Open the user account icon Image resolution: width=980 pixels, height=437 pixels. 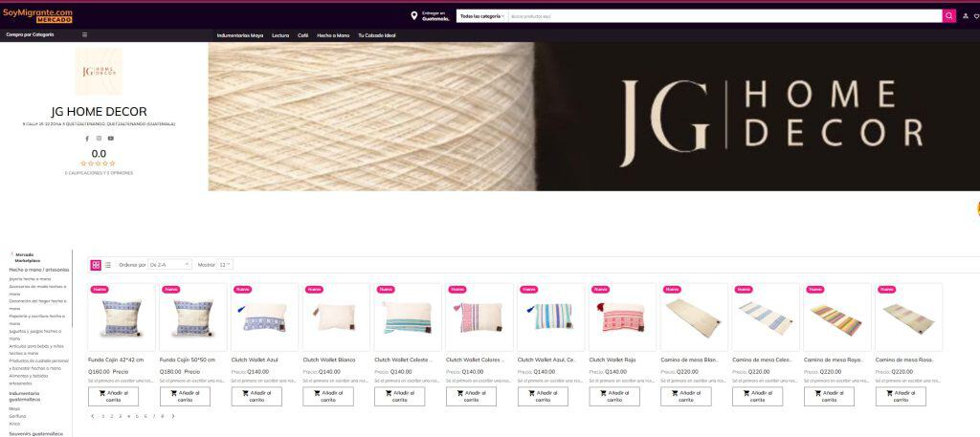(x=966, y=16)
